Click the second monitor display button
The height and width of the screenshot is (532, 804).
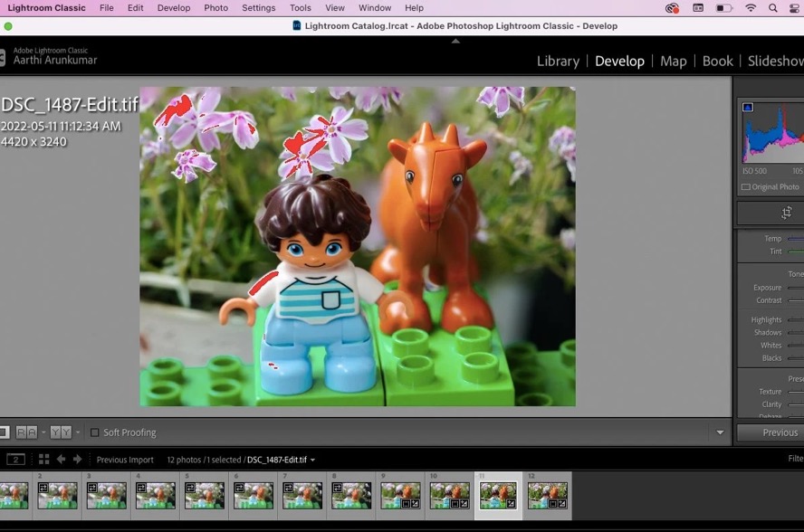[15, 460]
